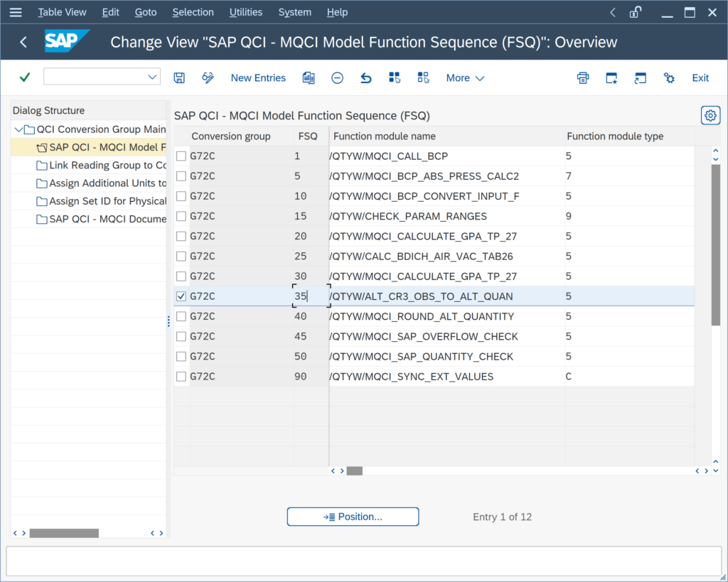Click /QTYW/MQCI_SYNC_EXT_VALUES cell

[x=447, y=377]
